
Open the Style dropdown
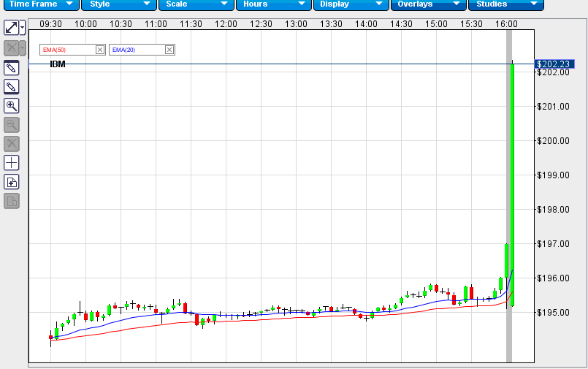click(118, 4)
